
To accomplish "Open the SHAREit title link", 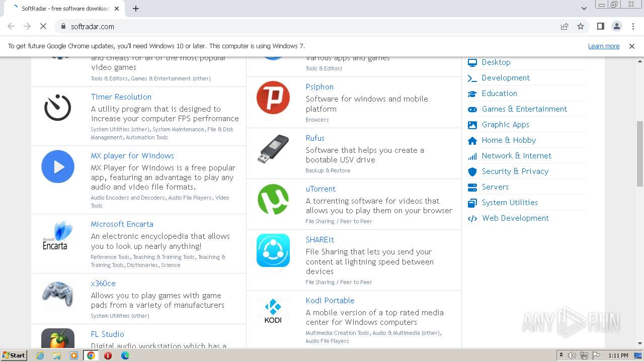I will coord(320,240).
